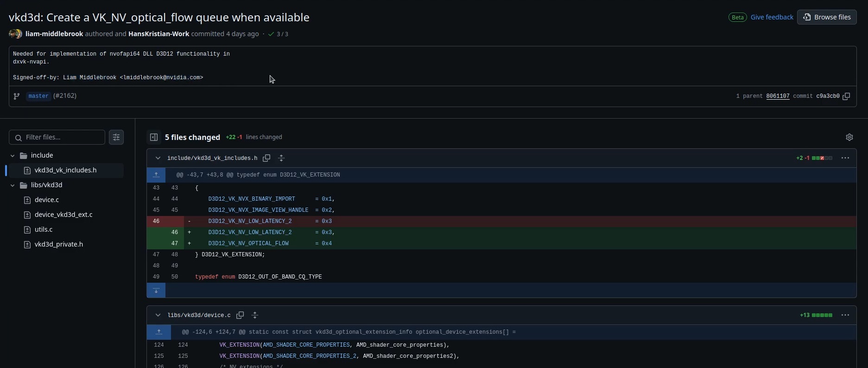Copy the commit SHA c9a3cb0

(x=846, y=96)
